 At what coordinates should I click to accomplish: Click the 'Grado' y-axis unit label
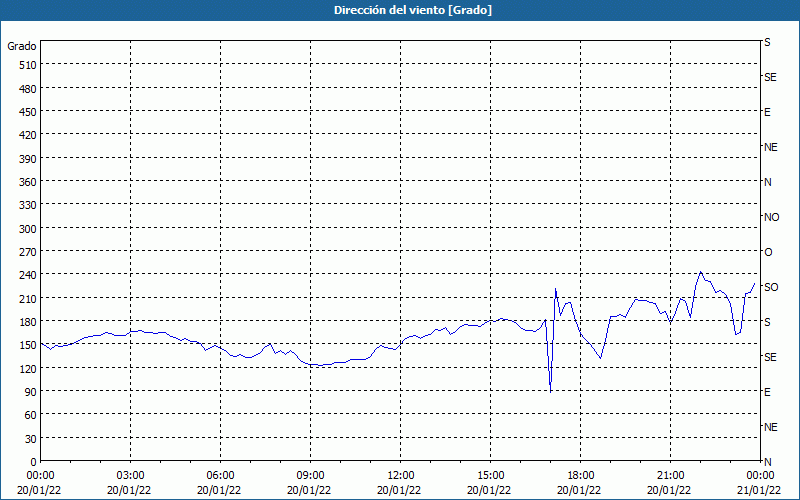[22, 46]
